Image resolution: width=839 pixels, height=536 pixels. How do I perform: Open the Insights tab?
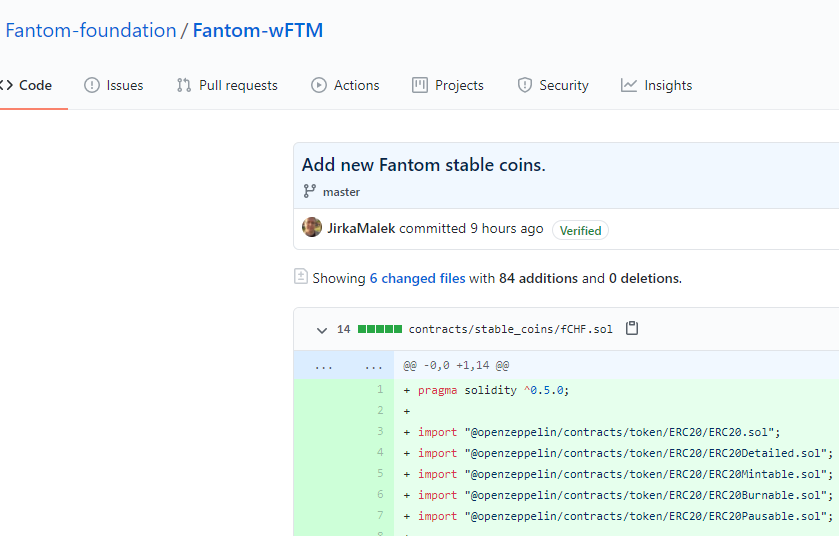click(x=657, y=86)
